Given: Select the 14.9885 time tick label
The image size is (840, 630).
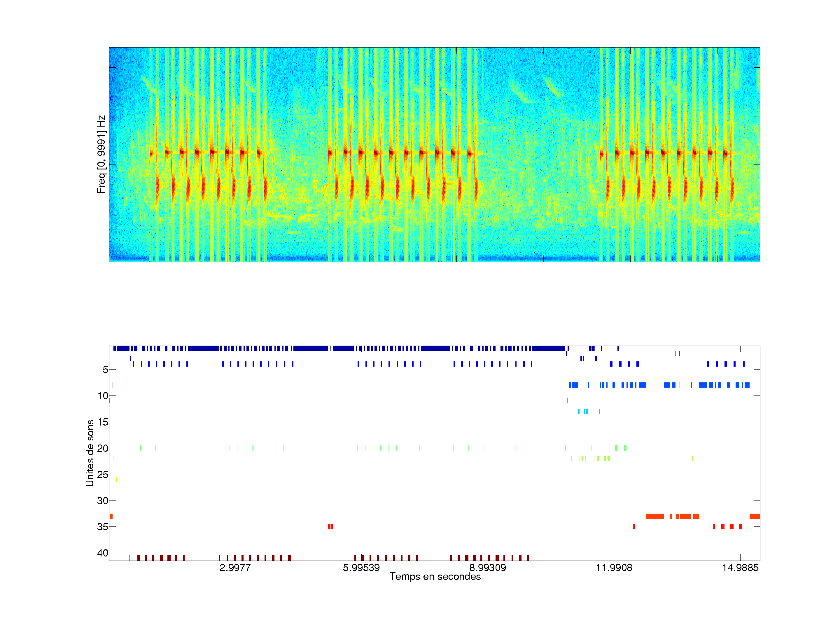Looking at the screenshot, I should coord(740,568).
